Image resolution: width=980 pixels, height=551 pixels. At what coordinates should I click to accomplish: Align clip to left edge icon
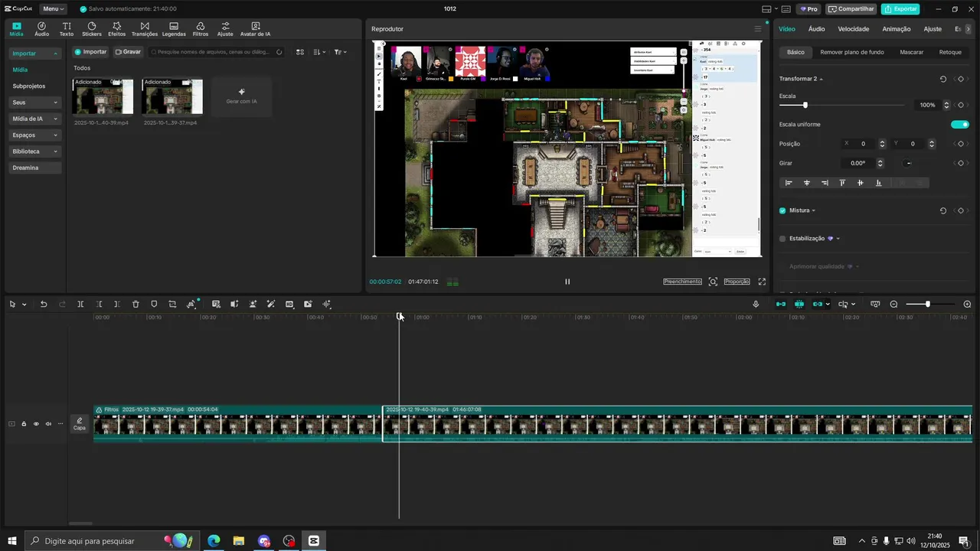(x=789, y=183)
